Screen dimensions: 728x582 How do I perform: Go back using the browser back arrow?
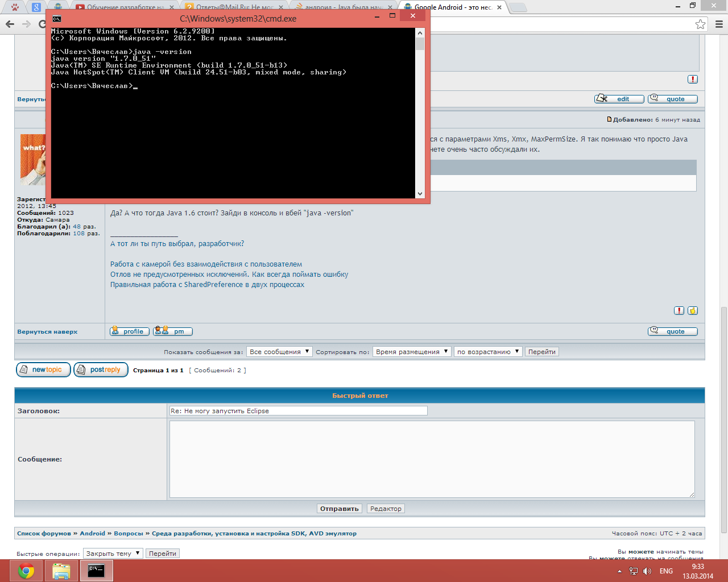(x=10, y=24)
